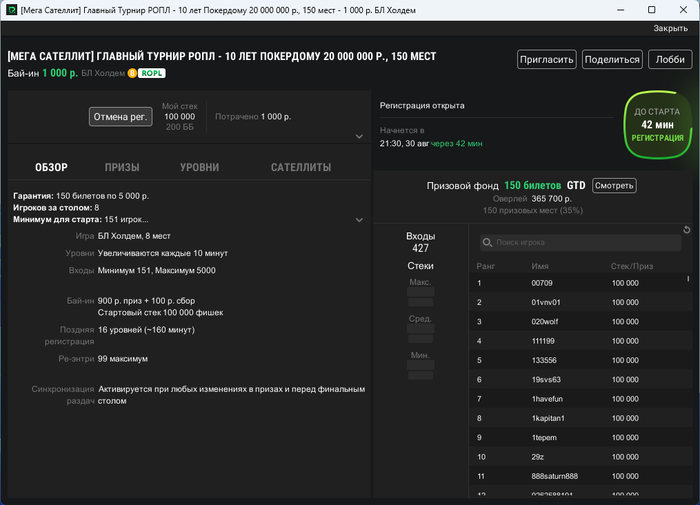Sort by the Стек/Приз column header
This screenshot has width=700, height=505.
(632, 266)
